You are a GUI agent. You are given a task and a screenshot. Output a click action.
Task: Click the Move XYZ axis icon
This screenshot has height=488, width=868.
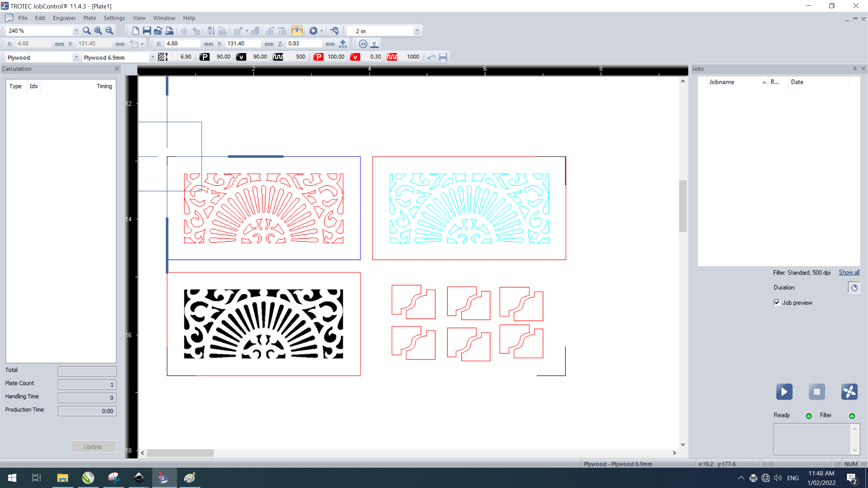[343, 44]
